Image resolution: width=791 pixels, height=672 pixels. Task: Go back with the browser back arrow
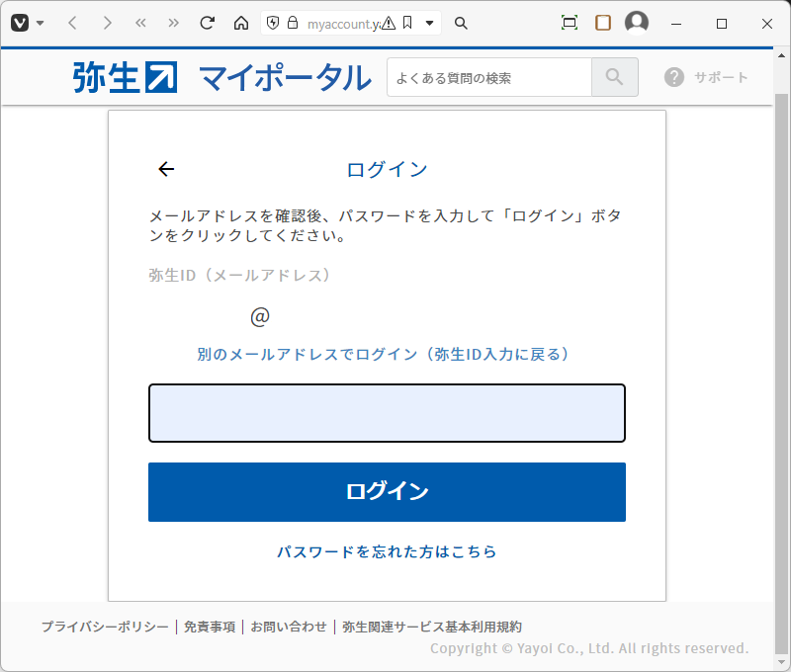point(72,23)
